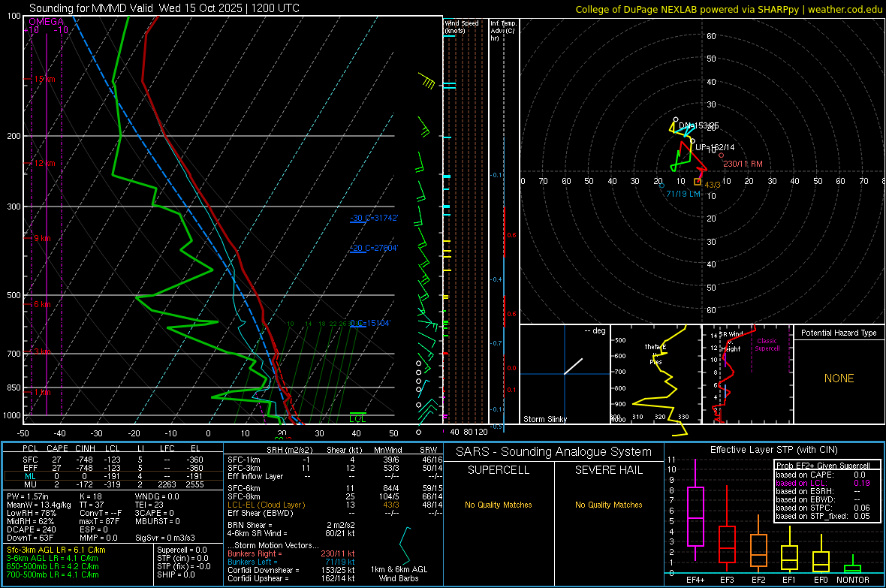Click the weather.cod.edu NEXLAB credit text
This screenshot has width=886, height=588.
point(728,9)
